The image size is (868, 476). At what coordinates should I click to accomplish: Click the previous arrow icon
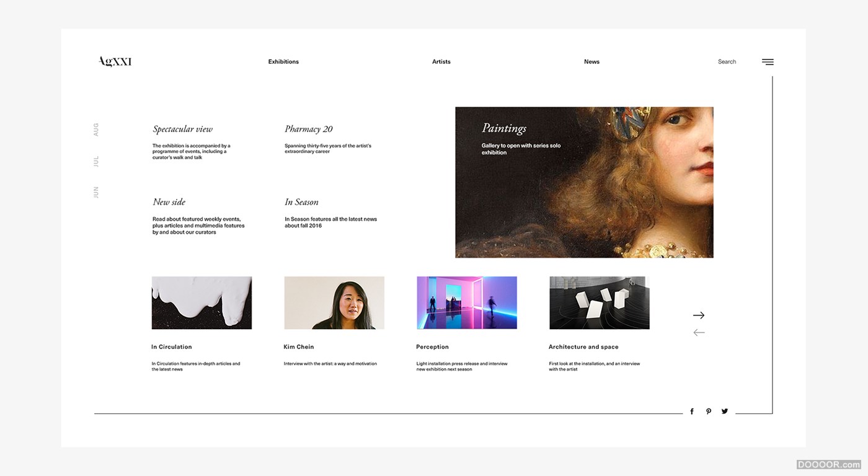pyautogui.click(x=699, y=333)
